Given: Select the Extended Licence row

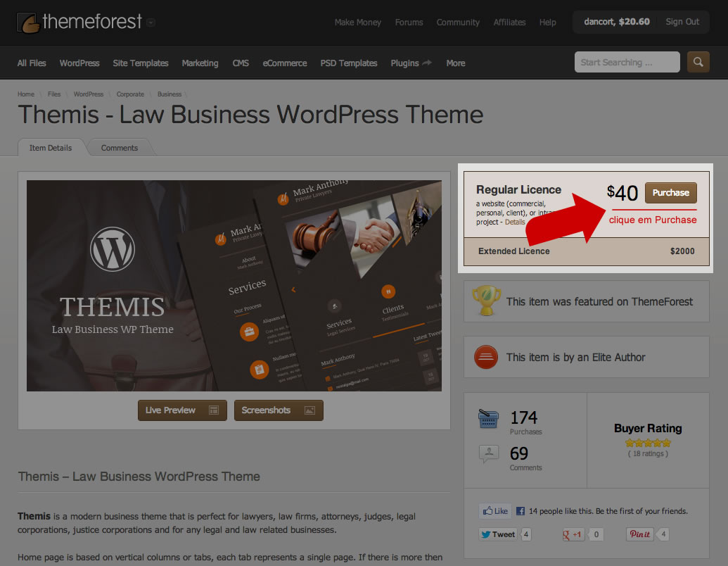Looking at the screenshot, I should pos(587,251).
